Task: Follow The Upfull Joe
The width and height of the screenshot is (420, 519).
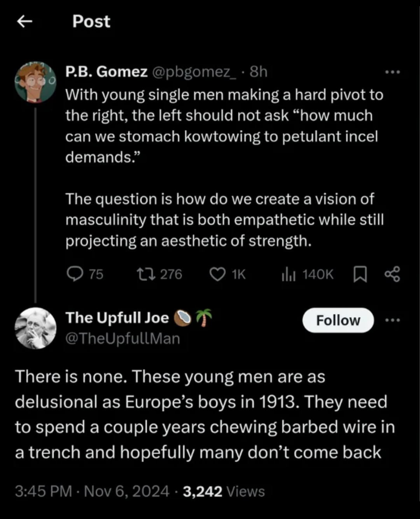Action: coord(338,320)
